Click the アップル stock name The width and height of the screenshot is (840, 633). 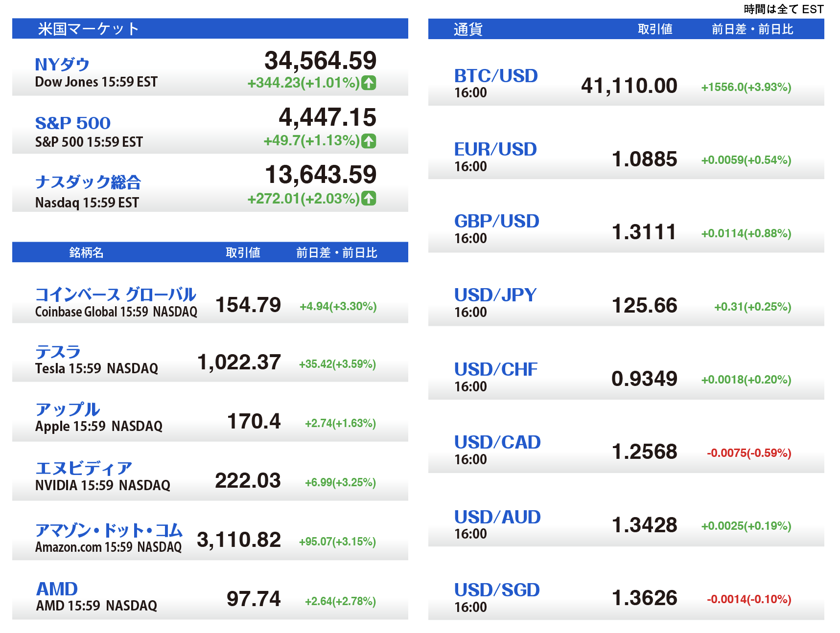pyautogui.click(x=68, y=409)
